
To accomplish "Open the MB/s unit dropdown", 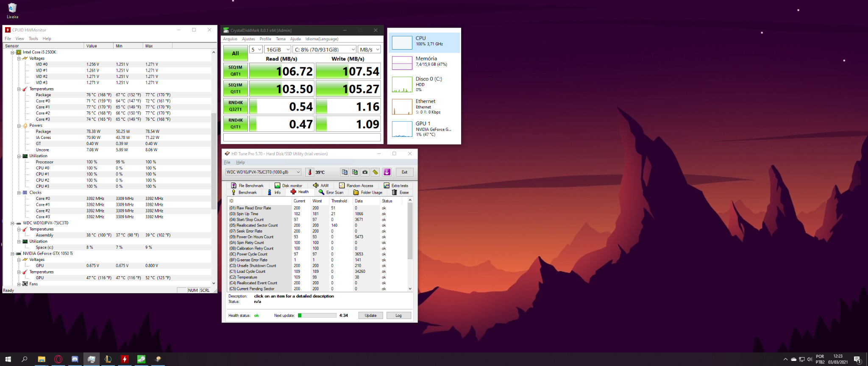I will click(x=369, y=50).
